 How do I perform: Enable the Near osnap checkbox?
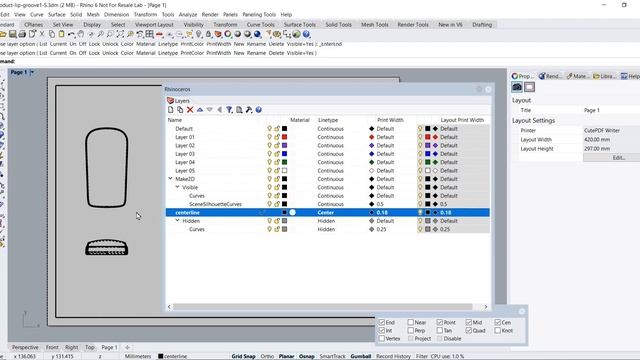tap(411, 322)
